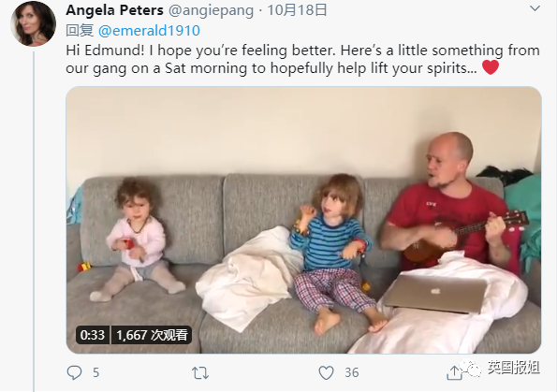557x392 pixels.
Task: Click the like count number 36
Action: (x=352, y=373)
